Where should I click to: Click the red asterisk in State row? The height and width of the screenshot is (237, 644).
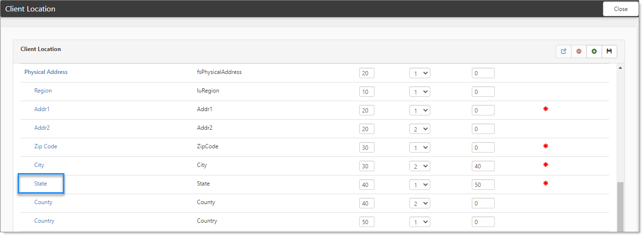point(546,184)
